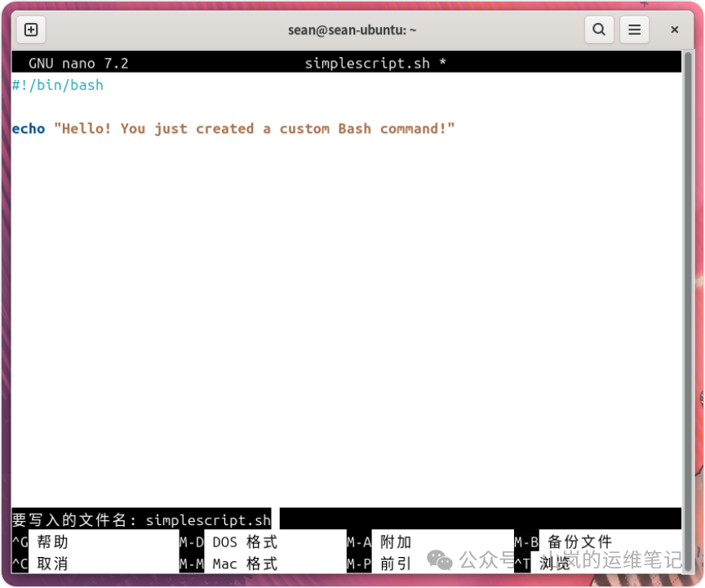Viewport: 705px width, 588px height.
Task: Open a new terminal tab with plus icon
Action: [x=30, y=29]
